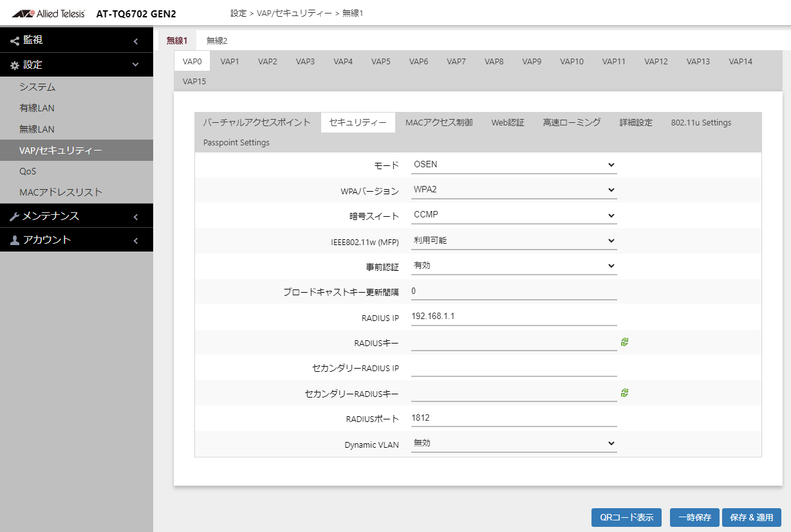Select the VAP13 tab
Viewport: 791px width, 532px height.
tap(698, 62)
